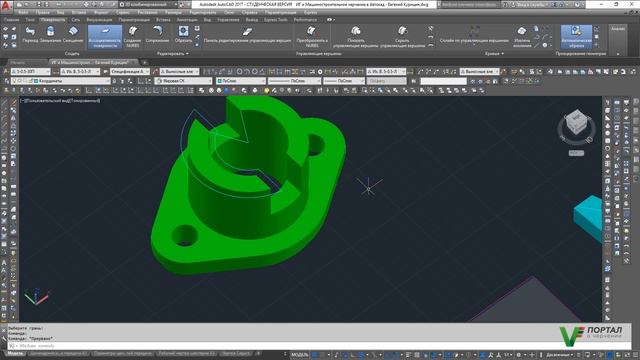Open a new drawing tab with plus

[144, 62]
